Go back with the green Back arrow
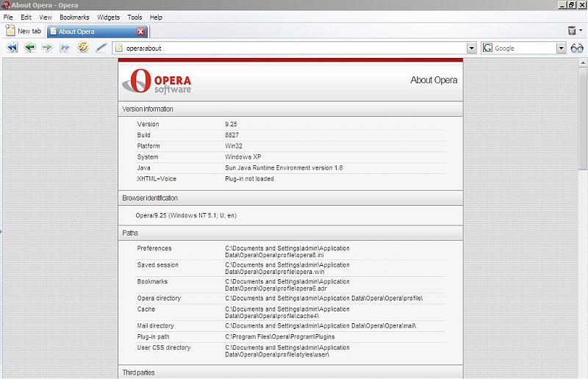 point(29,47)
